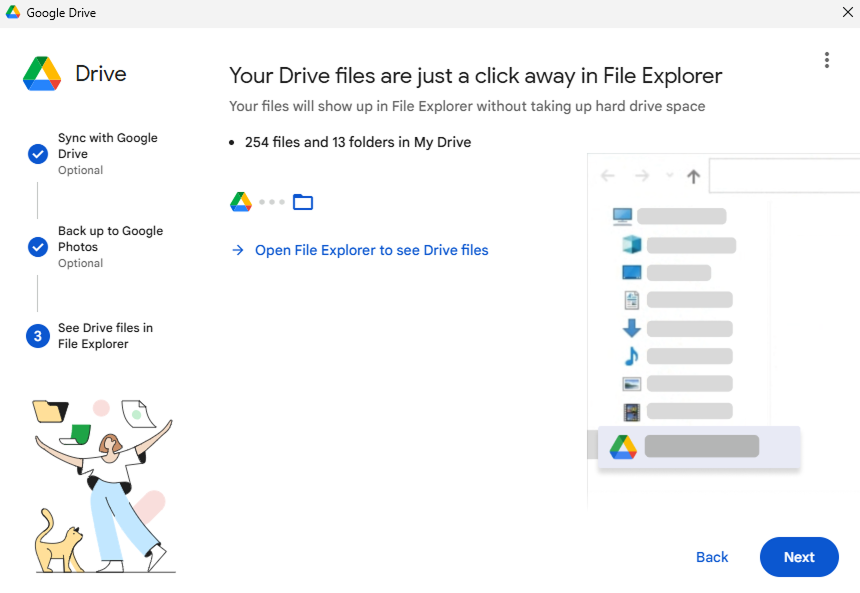This screenshot has height=593, width=860.
Task: Select step 3 numbered circle
Action: coord(38,336)
